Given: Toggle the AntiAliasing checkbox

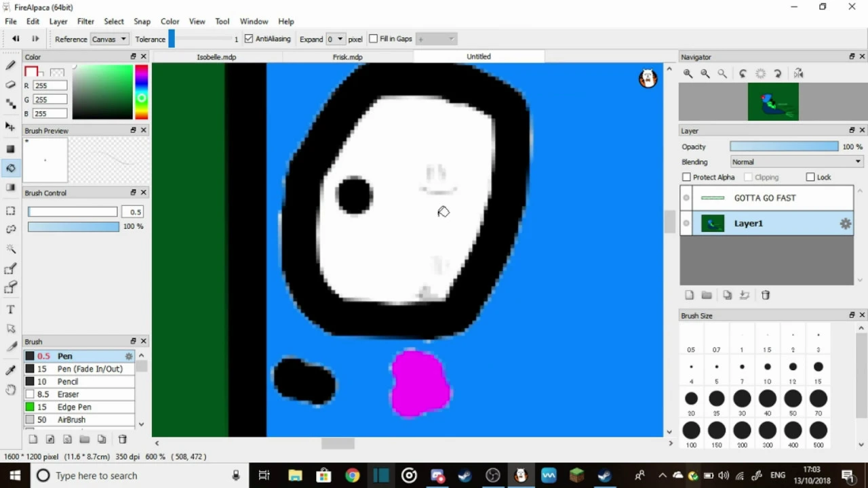Looking at the screenshot, I should [249, 39].
